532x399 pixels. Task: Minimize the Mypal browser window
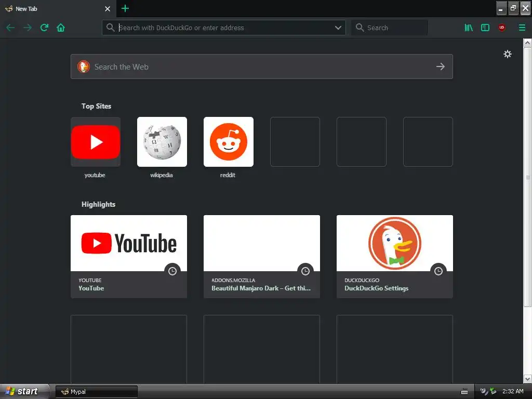click(x=501, y=8)
